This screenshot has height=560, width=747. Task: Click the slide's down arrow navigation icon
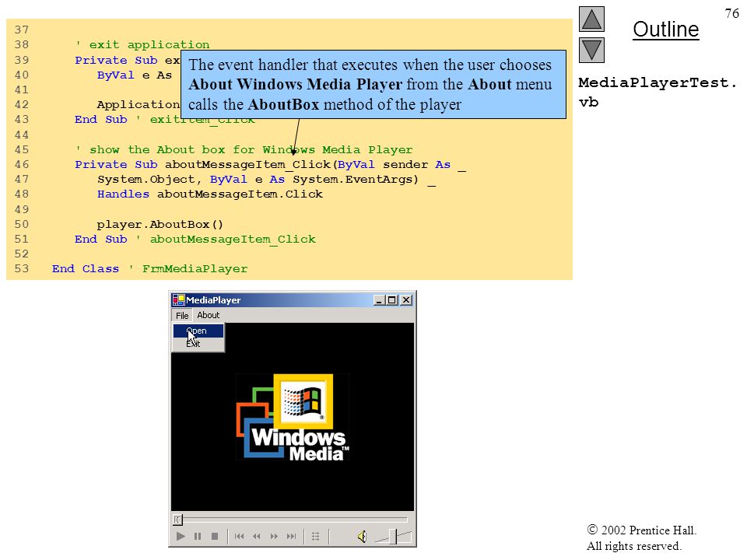[591, 50]
